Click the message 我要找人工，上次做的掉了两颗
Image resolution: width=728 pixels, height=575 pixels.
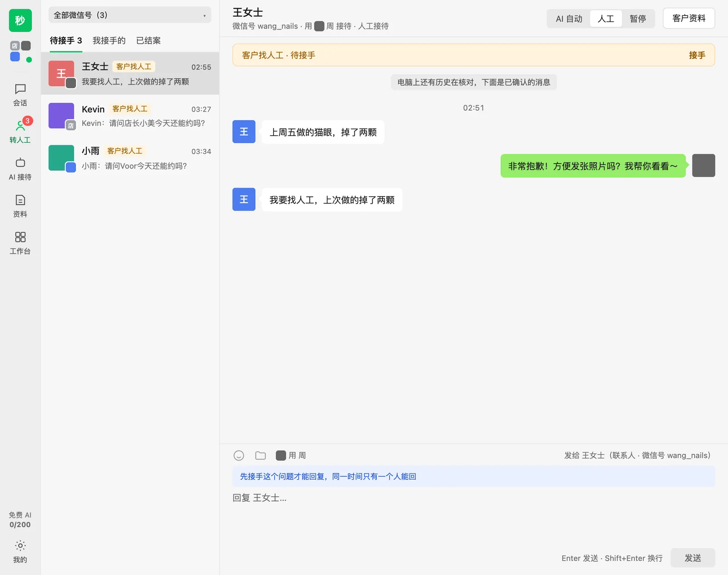click(332, 199)
